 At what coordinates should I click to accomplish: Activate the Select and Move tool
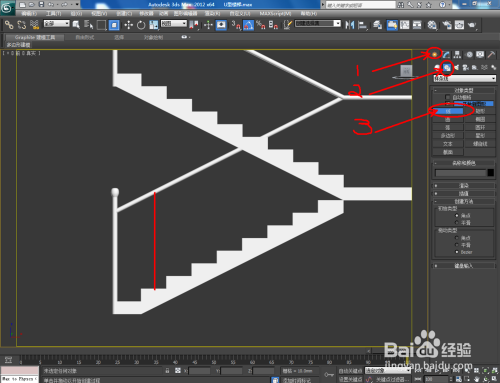coord(129,25)
